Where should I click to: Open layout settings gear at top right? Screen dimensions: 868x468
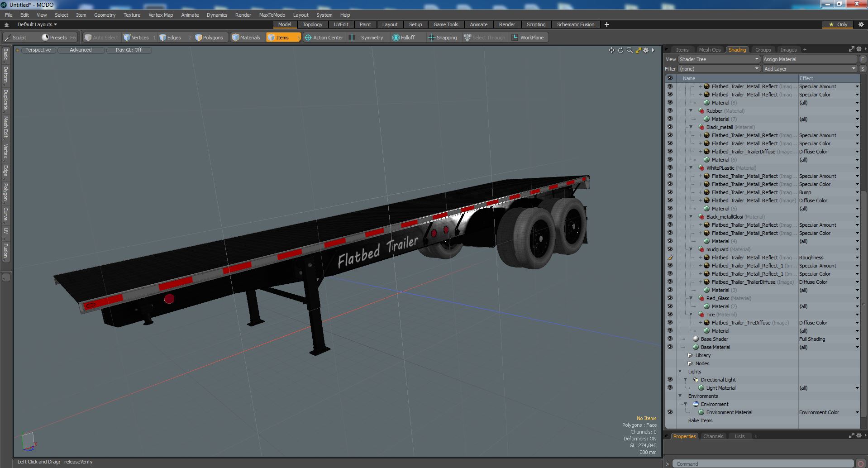point(861,24)
